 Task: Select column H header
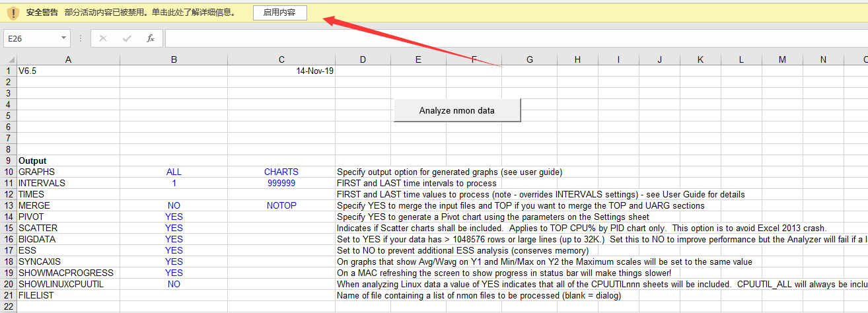(x=577, y=59)
